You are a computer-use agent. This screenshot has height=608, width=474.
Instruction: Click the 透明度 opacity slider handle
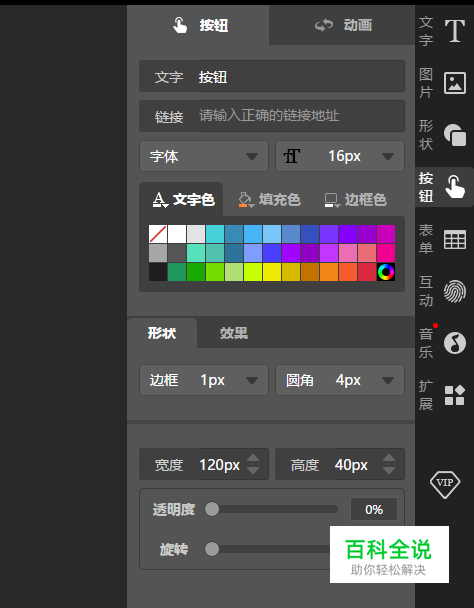pos(212,509)
